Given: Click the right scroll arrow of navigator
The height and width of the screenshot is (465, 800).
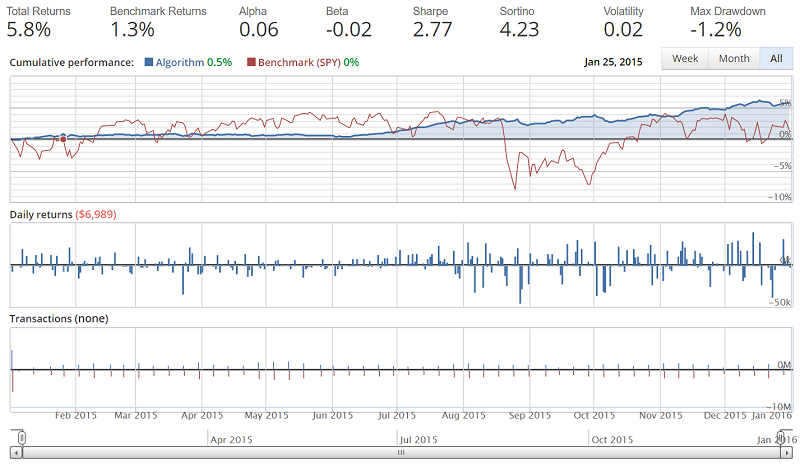Looking at the screenshot, I should pyautogui.click(x=785, y=453).
